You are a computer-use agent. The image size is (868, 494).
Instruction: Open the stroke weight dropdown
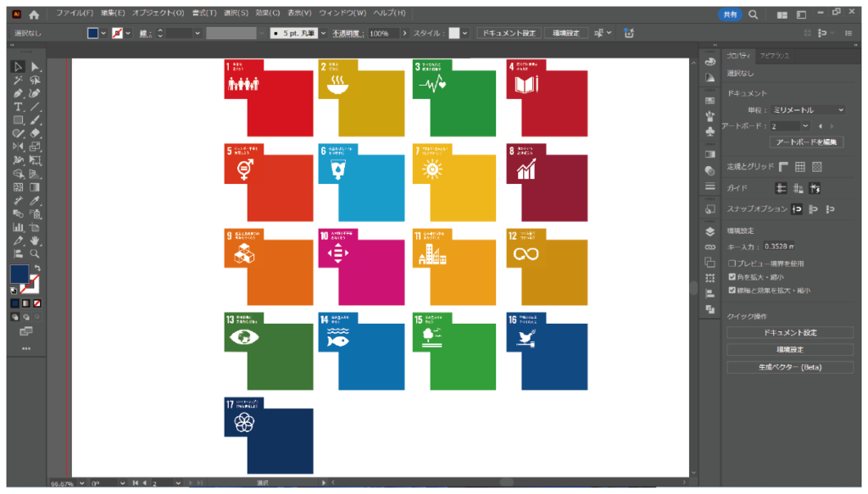197,33
